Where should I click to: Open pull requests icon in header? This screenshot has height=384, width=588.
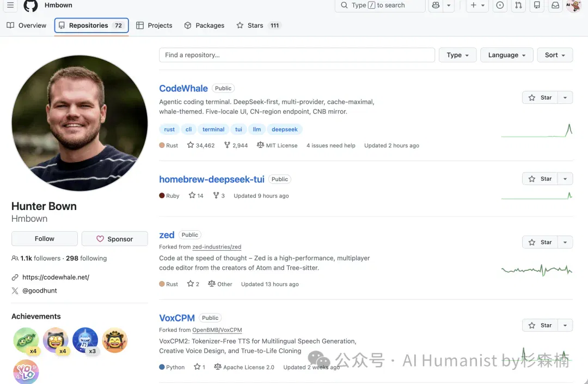coord(518,5)
